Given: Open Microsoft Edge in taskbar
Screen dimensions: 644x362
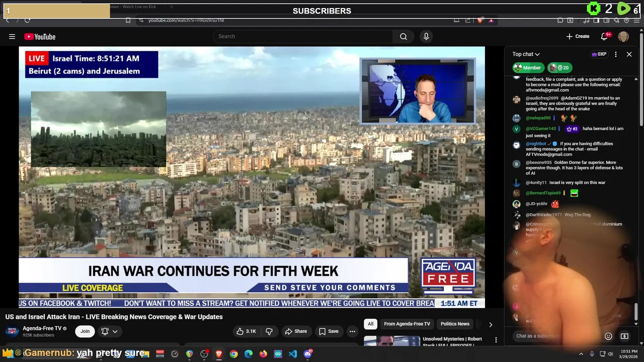Looking at the screenshot, I should point(249,354).
